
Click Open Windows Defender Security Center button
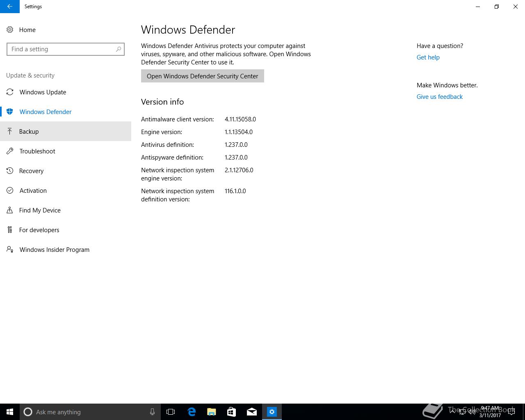(x=203, y=76)
